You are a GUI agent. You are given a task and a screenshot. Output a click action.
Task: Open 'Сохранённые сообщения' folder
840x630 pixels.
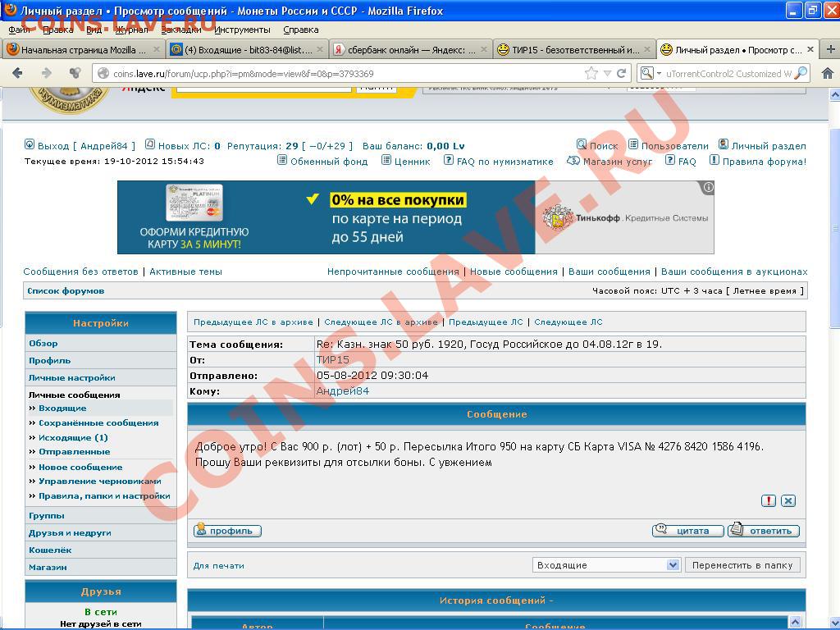98,422
